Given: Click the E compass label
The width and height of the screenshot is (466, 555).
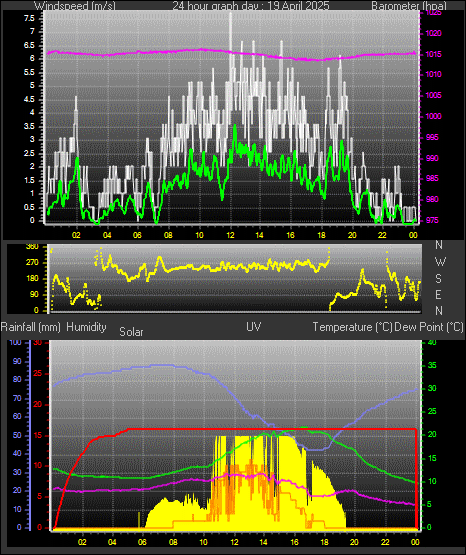Looking at the screenshot, I should (x=438, y=294).
